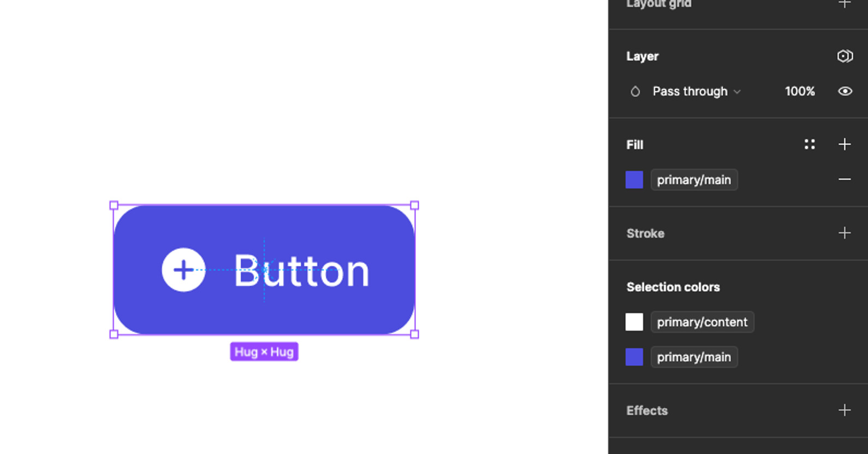The image size is (868, 454).
Task: Click the primary/main fill style label
Action: click(694, 180)
